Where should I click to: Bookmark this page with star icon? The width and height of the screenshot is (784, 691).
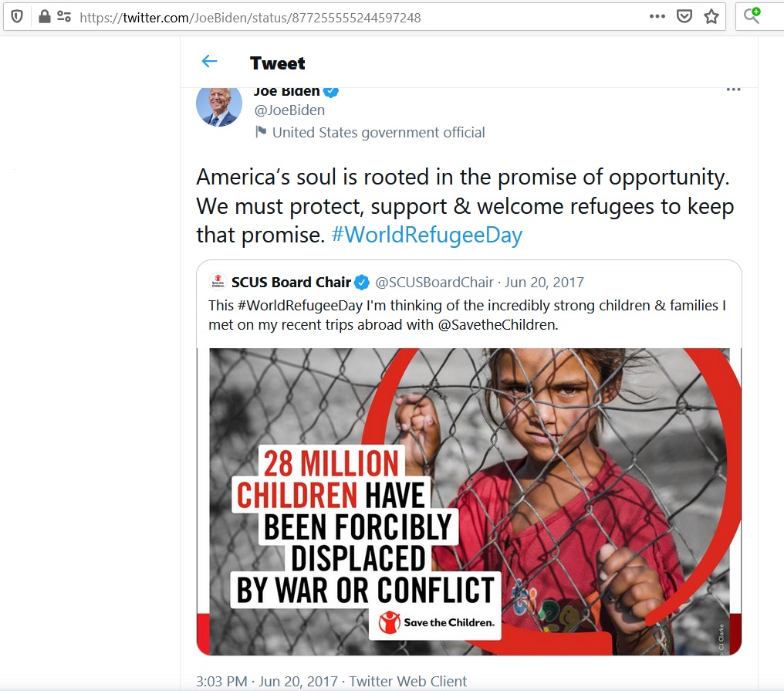(711, 16)
